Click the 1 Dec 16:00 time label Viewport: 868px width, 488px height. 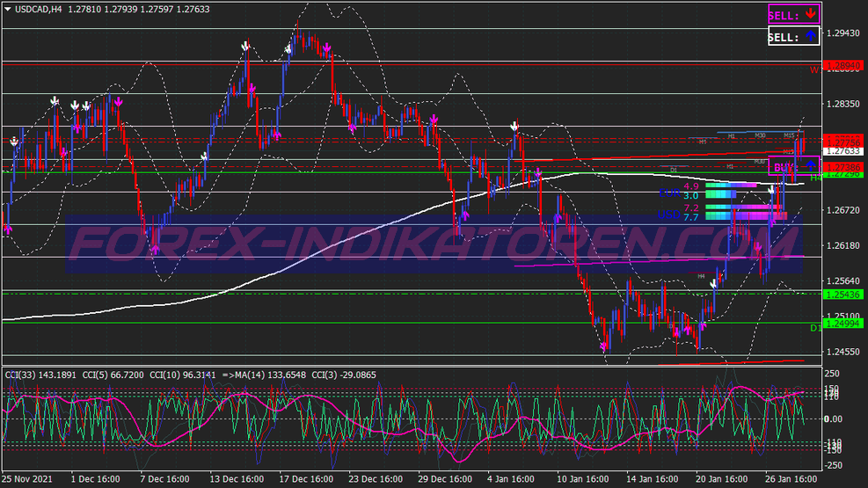pyautogui.click(x=95, y=479)
